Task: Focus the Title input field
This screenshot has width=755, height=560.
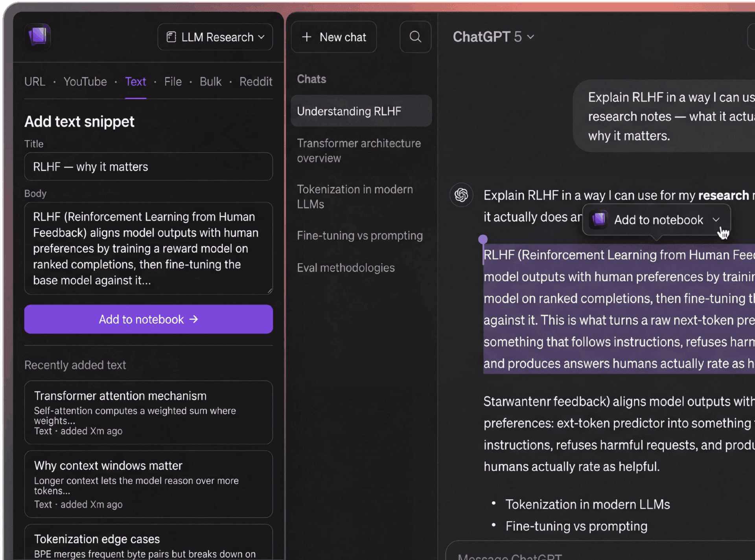Action: point(149,167)
